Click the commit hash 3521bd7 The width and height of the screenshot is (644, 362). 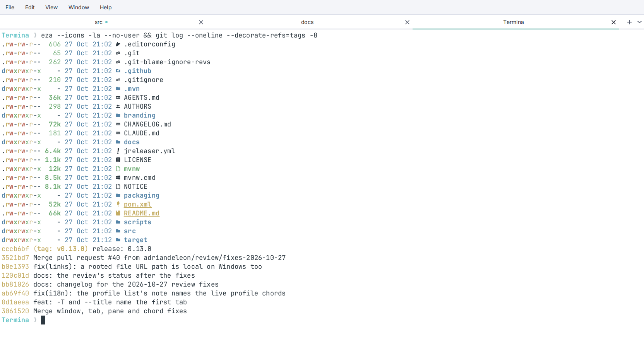point(15,258)
